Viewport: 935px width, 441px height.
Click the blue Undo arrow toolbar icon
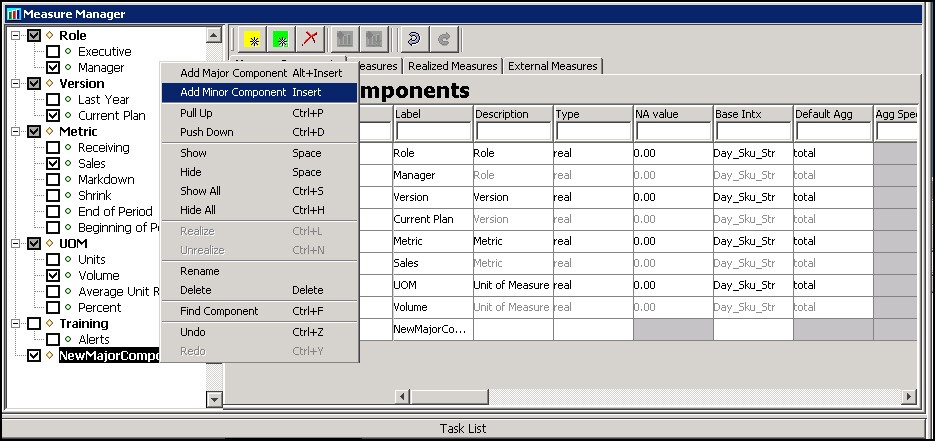click(413, 40)
